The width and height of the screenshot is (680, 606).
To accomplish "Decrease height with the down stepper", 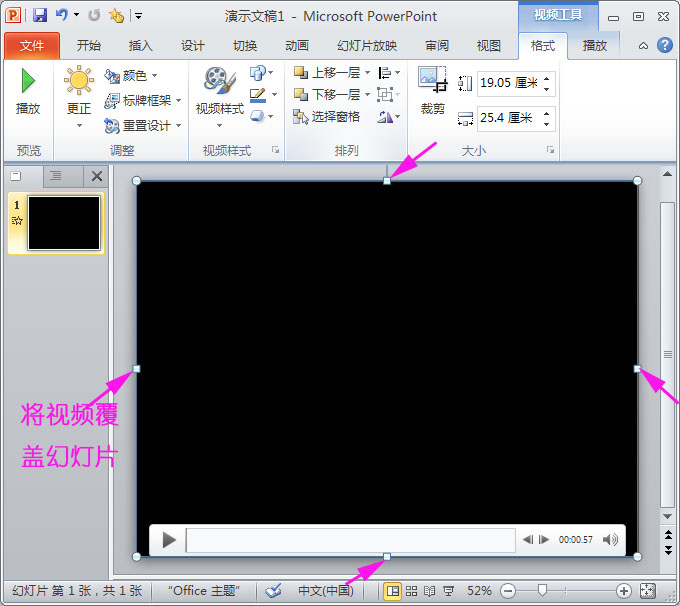I will pyautogui.click(x=547, y=88).
